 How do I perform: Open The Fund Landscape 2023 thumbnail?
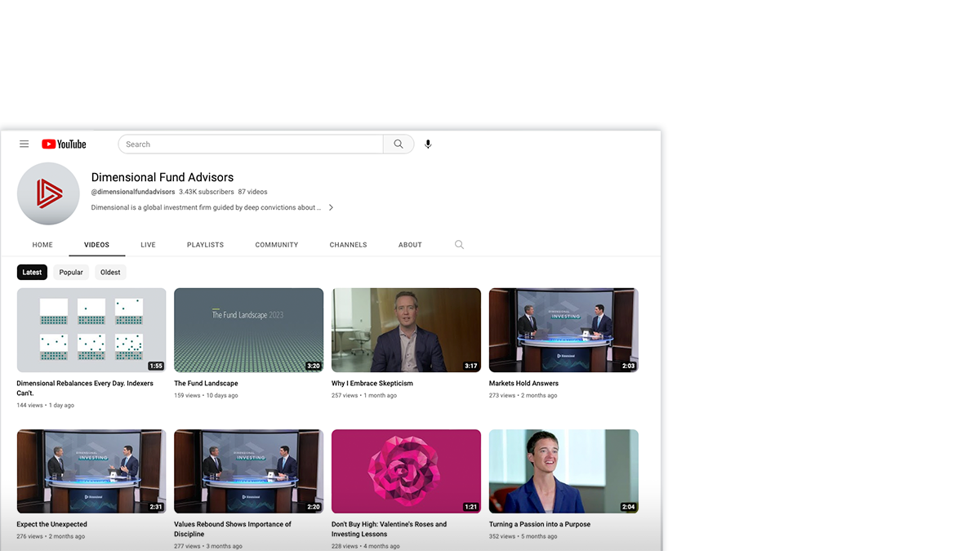coord(249,330)
